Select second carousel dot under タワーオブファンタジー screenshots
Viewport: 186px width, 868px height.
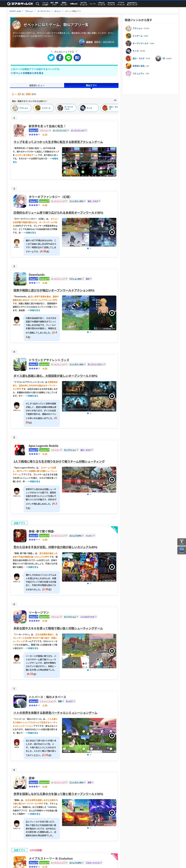[x=91, y=248]
